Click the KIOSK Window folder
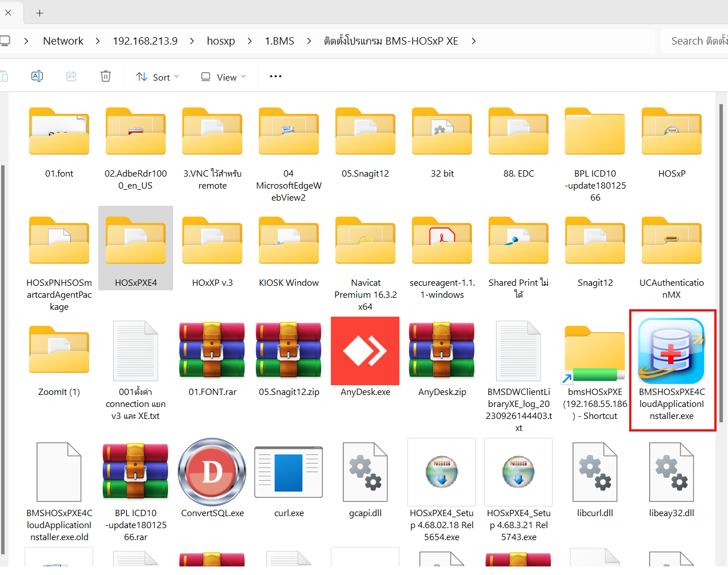Viewport: 728px width, 575px height. (x=289, y=252)
